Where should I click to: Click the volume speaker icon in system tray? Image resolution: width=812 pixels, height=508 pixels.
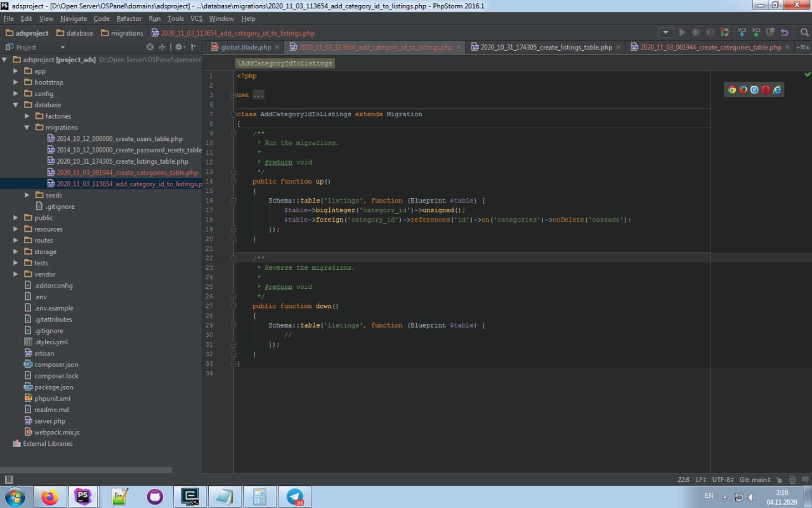[x=752, y=497]
